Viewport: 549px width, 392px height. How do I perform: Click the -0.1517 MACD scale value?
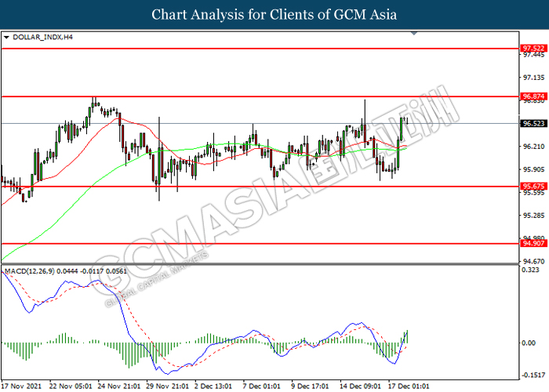tap(533, 375)
